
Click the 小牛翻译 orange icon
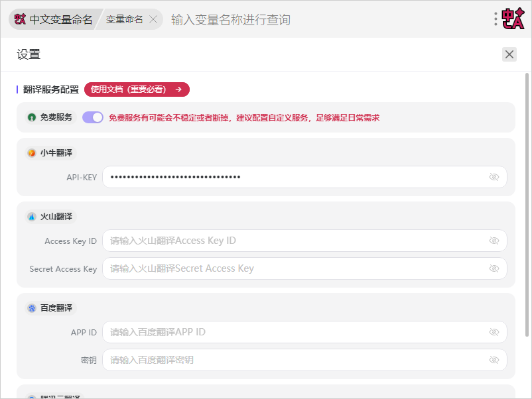[32, 153]
